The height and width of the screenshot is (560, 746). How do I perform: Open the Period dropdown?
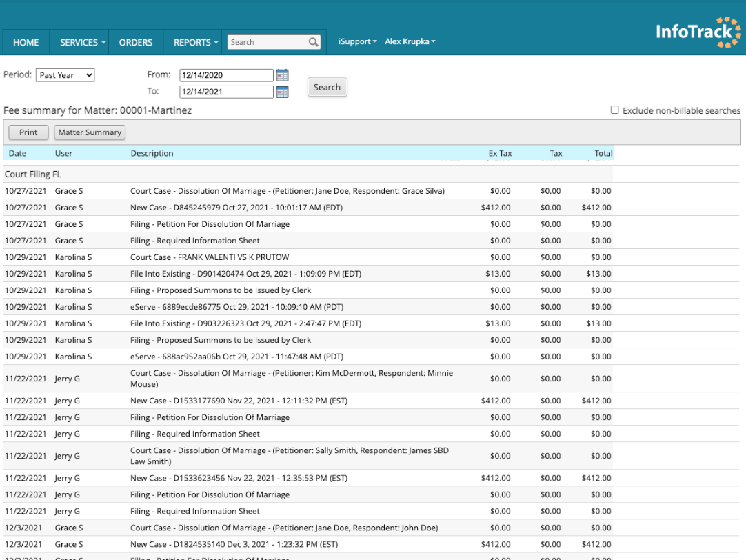[x=65, y=75]
